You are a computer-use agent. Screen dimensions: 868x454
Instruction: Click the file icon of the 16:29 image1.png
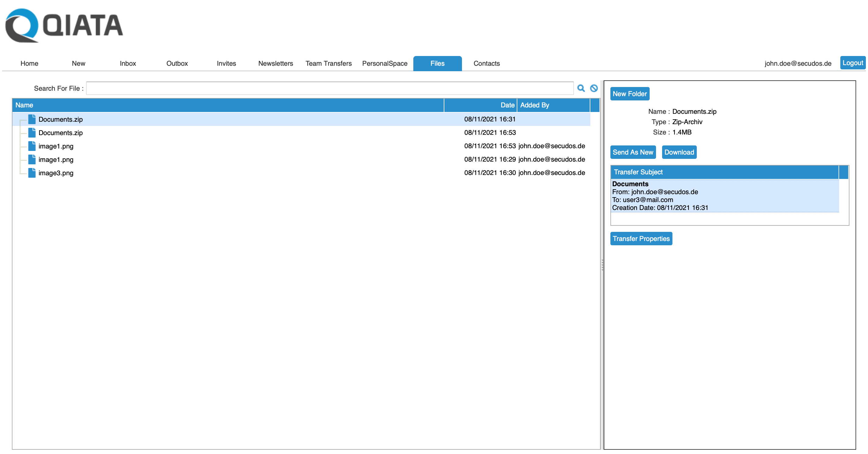(32, 159)
